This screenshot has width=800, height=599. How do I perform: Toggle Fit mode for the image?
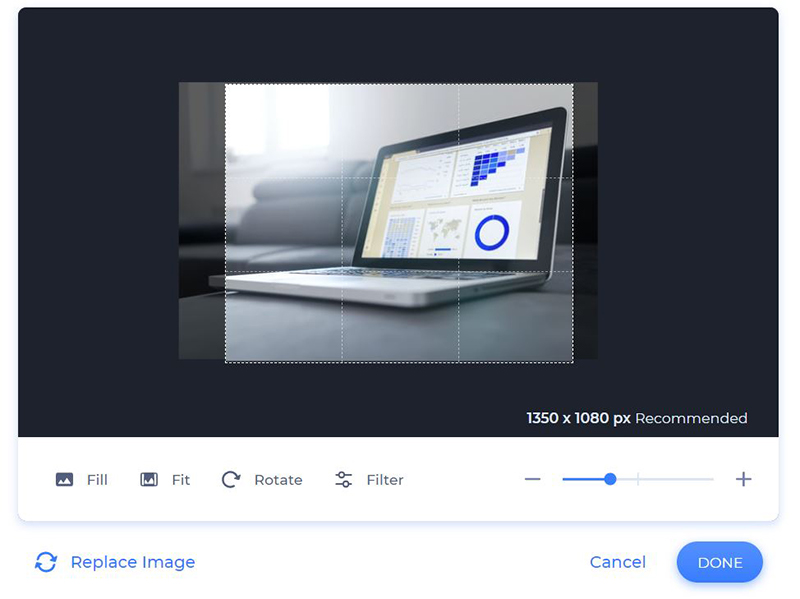165,480
